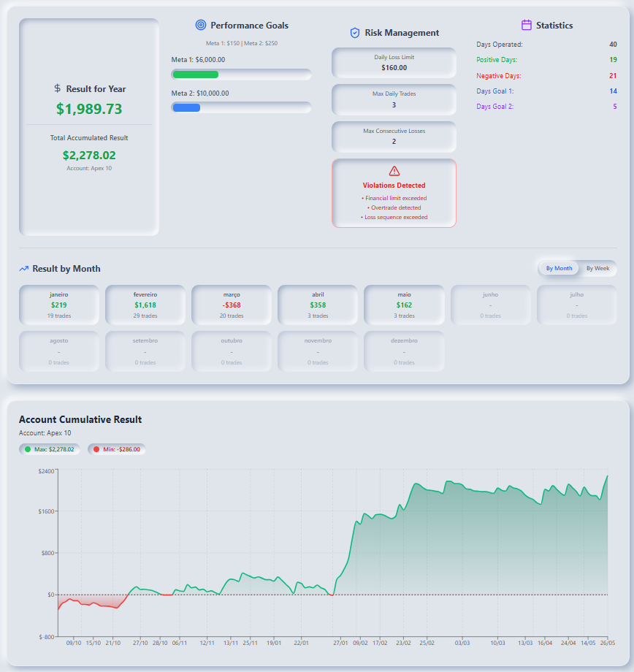Select the setembro month card
Screen dimensions: 634x672
pos(145,351)
